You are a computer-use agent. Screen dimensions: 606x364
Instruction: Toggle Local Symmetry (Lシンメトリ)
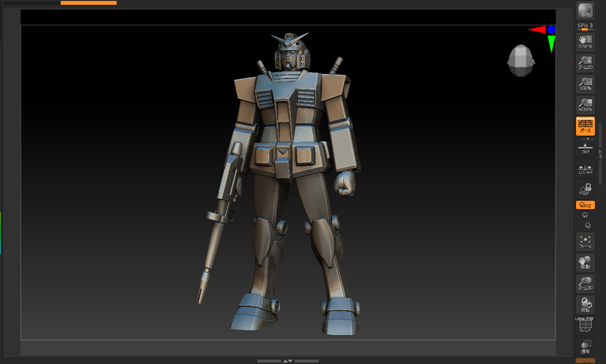coord(585,168)
